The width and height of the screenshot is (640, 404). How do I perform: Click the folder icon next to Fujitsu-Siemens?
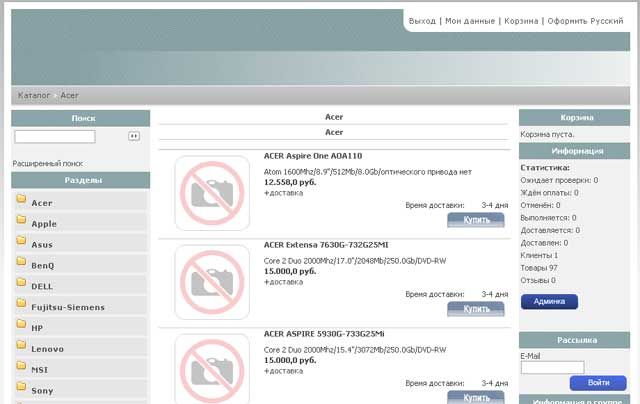coord(21,303)
